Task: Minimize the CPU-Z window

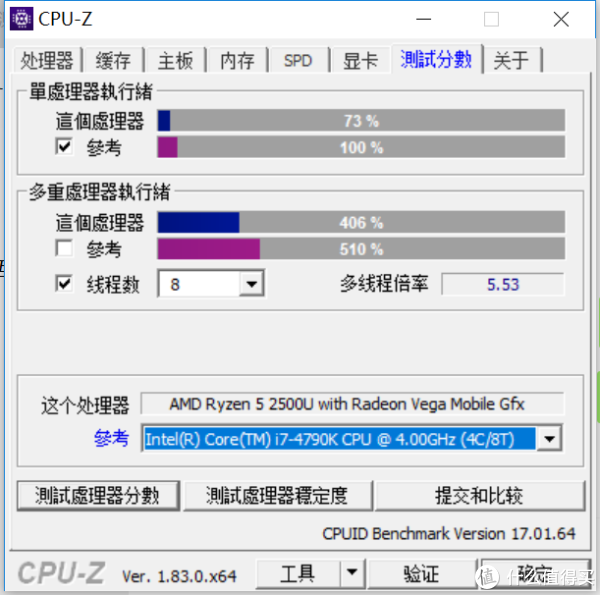Action: pos(423,19)
